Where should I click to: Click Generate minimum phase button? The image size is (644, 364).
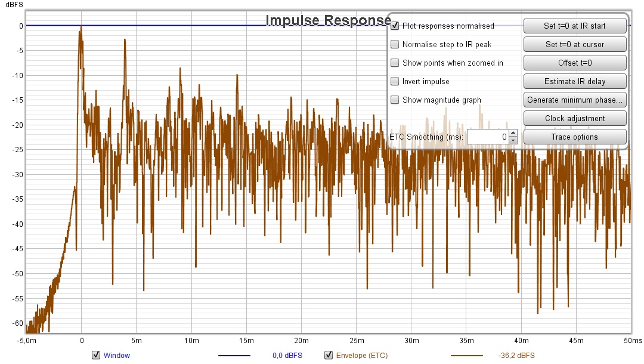coord(574,100)
